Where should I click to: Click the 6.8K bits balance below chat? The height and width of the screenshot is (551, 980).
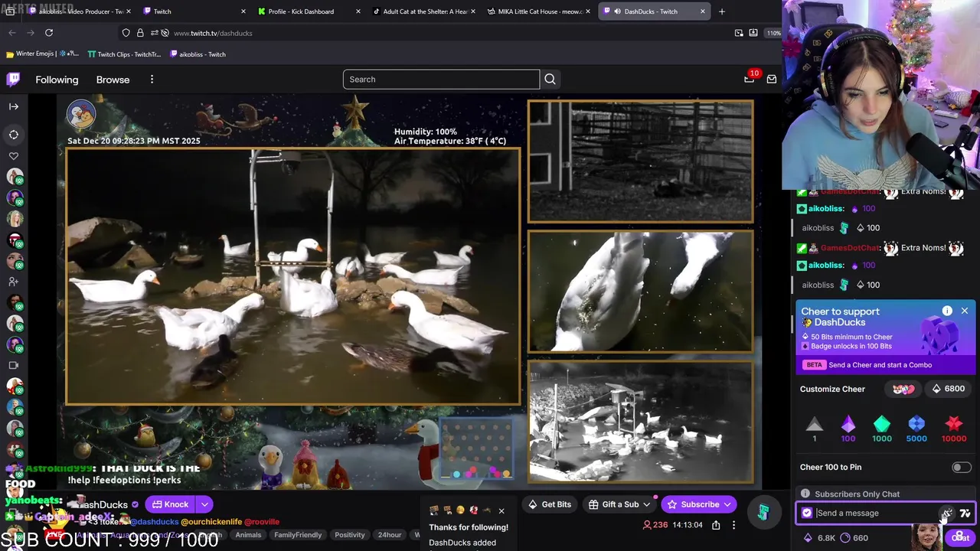(x=819, y=538)
